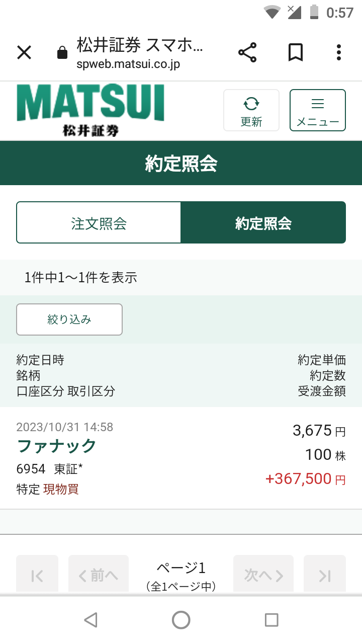The width and height of the screenshot is (362, 644).
Task: Tap the MATSUI 松井証券 logo
Action: click(x=90, y=110)
